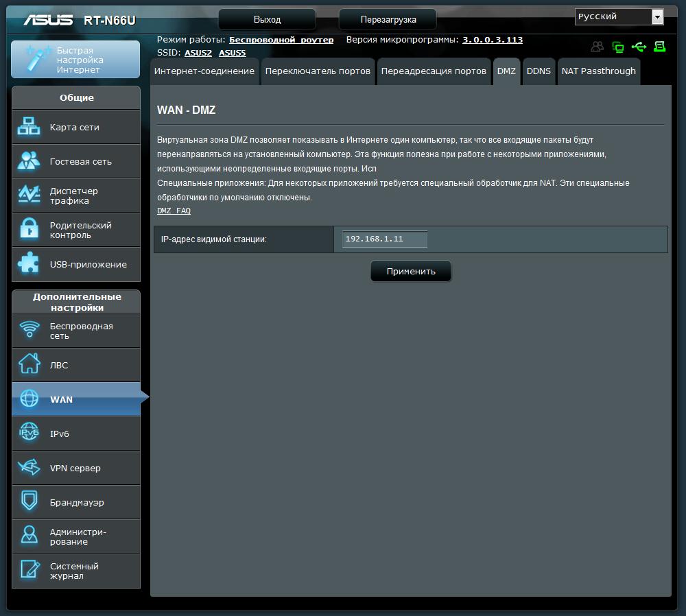Click the Версия микропрограммы label
This screenshot has width=686, height=616.
point(403,40)
